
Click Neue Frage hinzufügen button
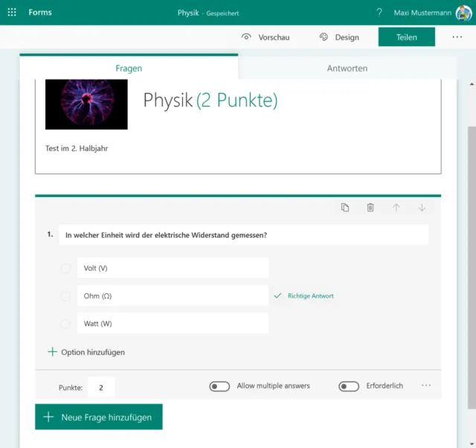98,417
